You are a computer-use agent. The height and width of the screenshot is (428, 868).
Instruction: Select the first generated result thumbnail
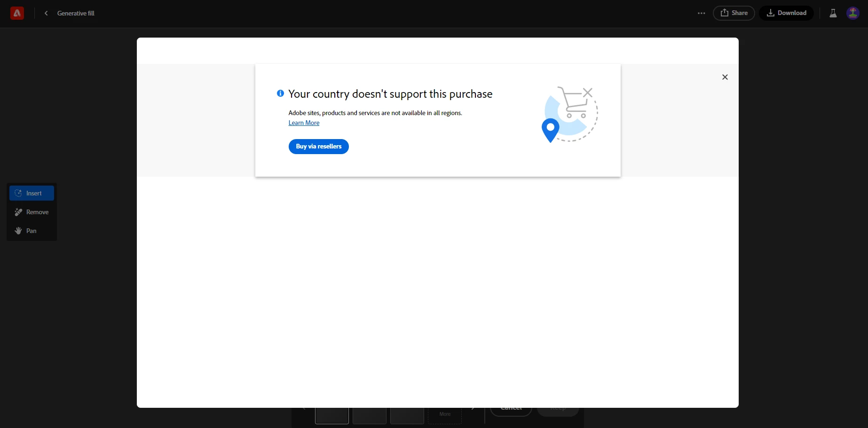point(332,416)
